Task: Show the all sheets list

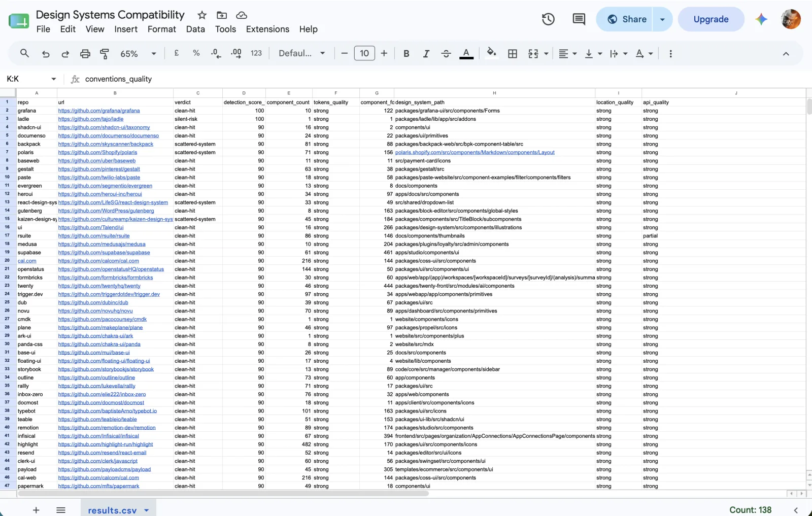Action: click(x=61, y=510)
